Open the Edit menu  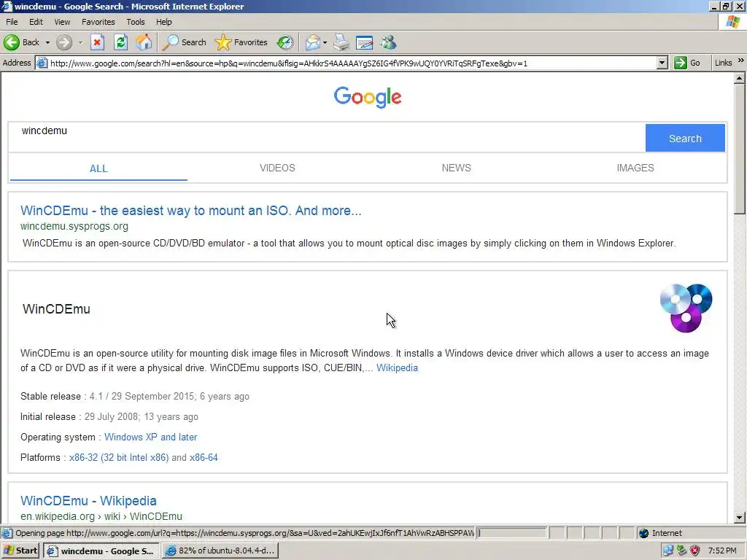pos(36,22)
